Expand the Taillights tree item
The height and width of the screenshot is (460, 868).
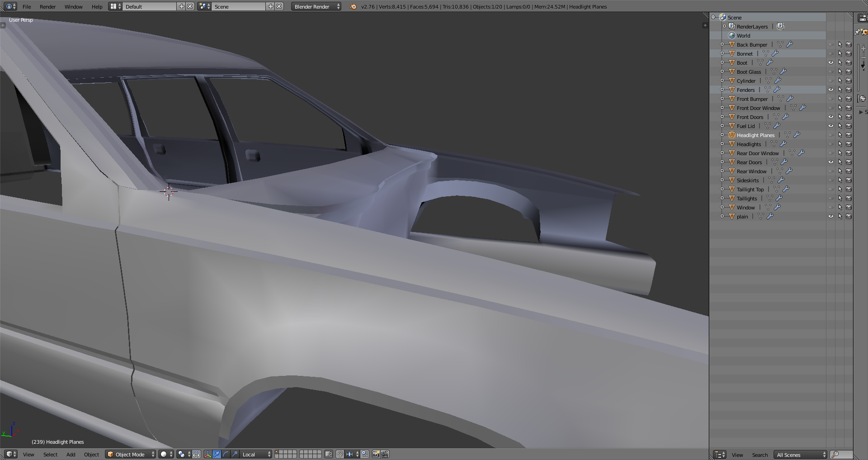tap(722, 198)
